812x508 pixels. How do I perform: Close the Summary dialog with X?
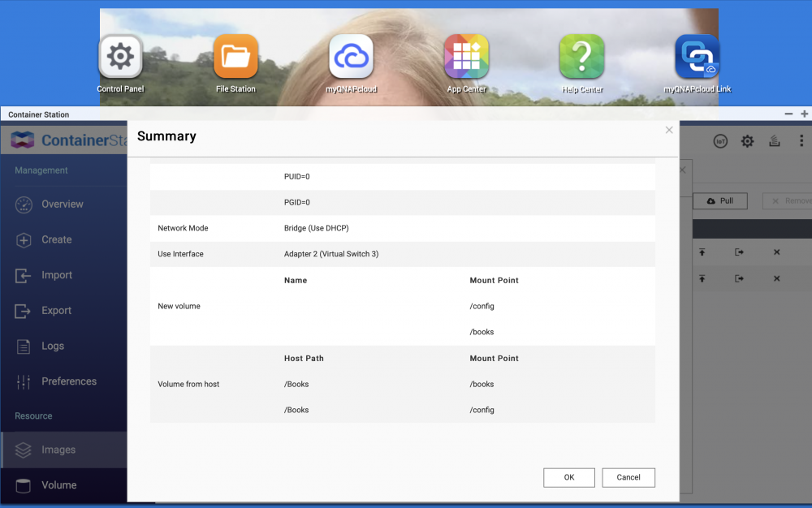[669, 130]
